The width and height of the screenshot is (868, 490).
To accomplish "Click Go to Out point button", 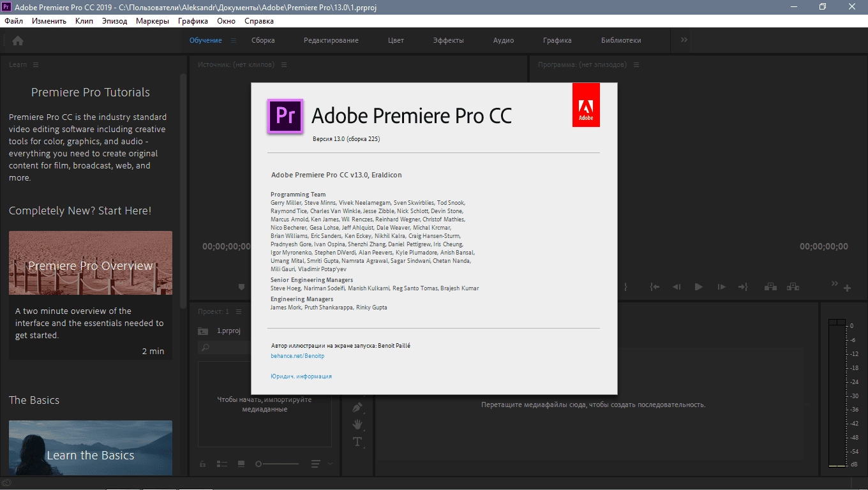I will (743, 287).
